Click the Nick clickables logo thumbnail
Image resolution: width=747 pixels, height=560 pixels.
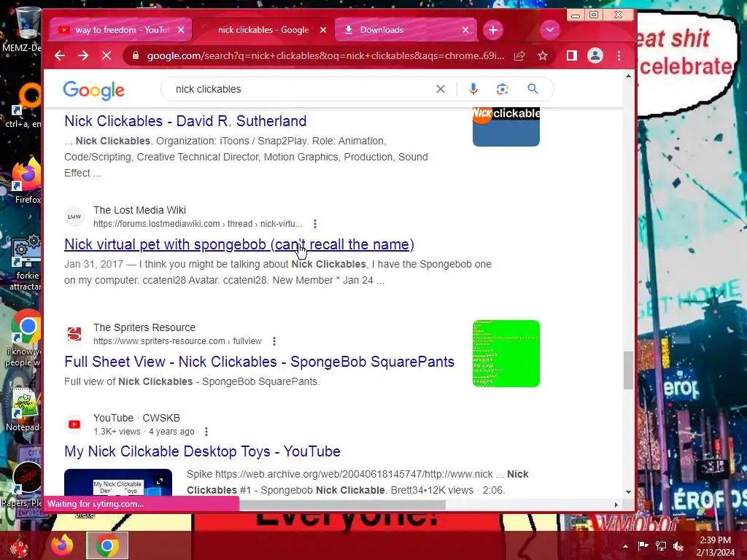[x=506, y=127]
